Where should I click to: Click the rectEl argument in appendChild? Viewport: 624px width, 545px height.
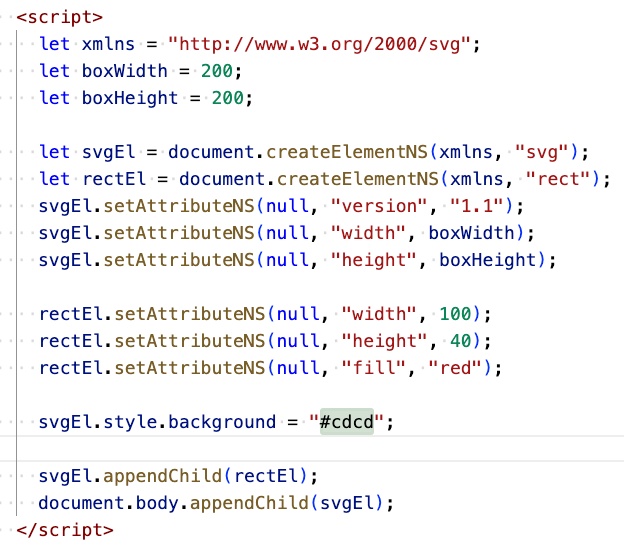click(x=265, y=476)
